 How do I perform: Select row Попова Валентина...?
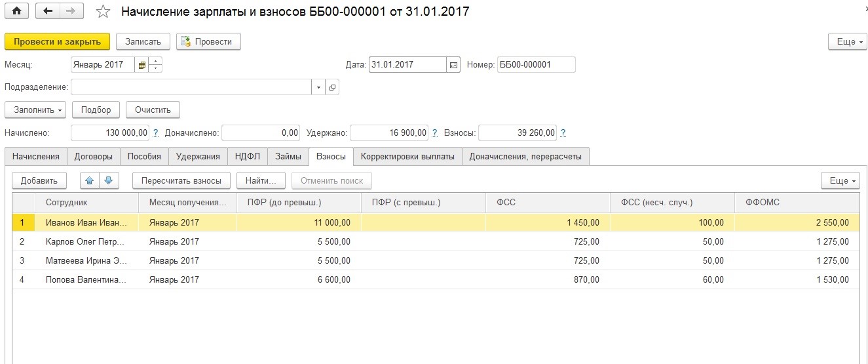coord(436,279)
